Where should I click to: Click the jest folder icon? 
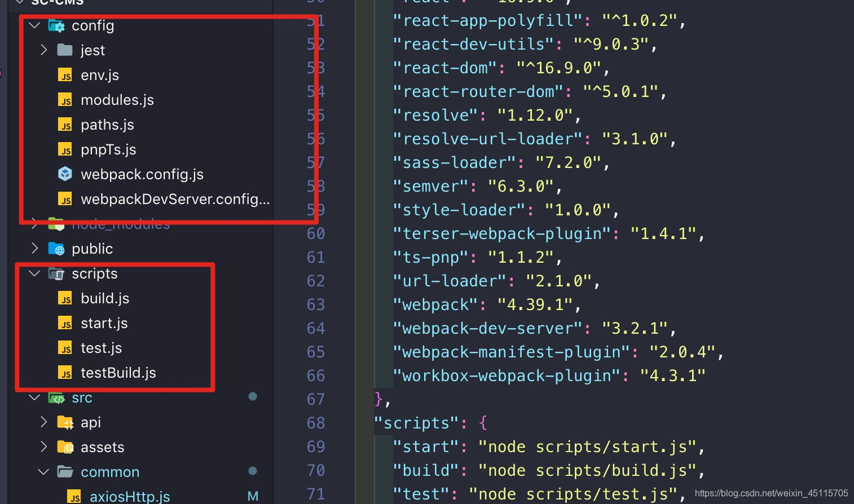65,50
